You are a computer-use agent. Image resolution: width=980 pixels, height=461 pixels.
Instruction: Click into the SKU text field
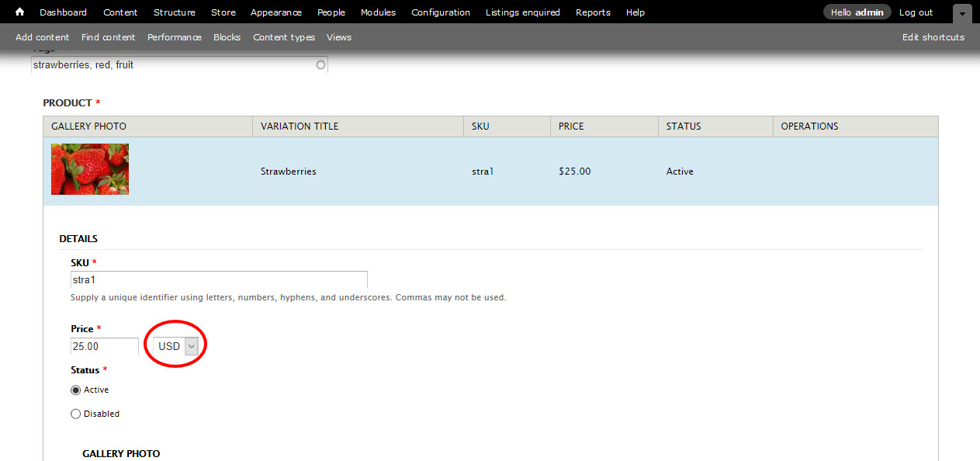[218, 279]
